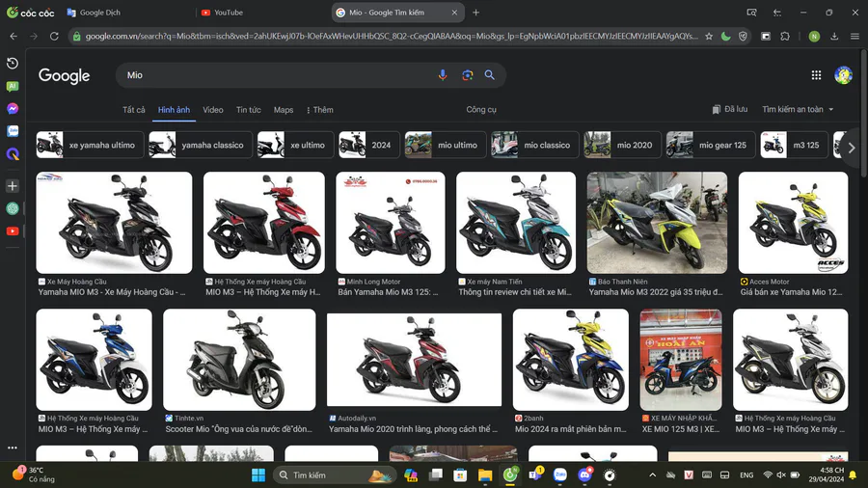Open the Tìm kiếm an toàn dropdown
Viewport: 868px width, 488px height.
tap(798, 110)
